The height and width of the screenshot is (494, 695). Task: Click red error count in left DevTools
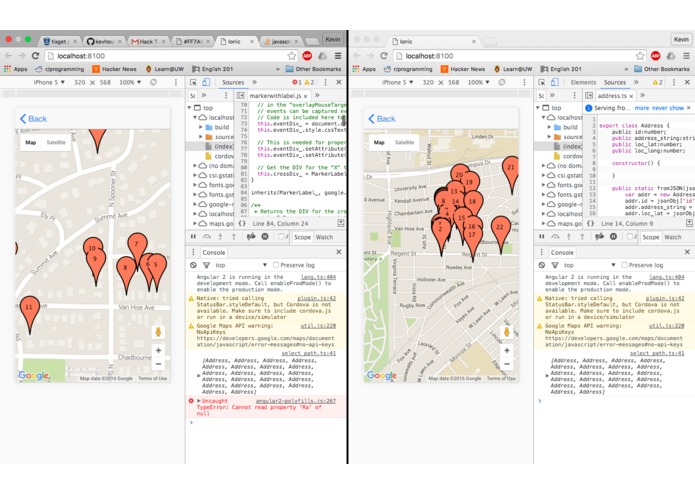point(296,82)
